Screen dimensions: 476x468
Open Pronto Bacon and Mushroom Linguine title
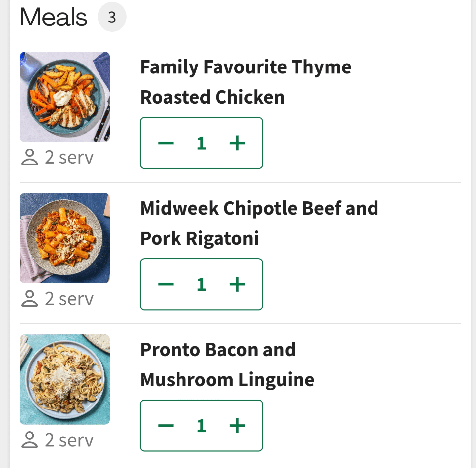pos(227,364)
